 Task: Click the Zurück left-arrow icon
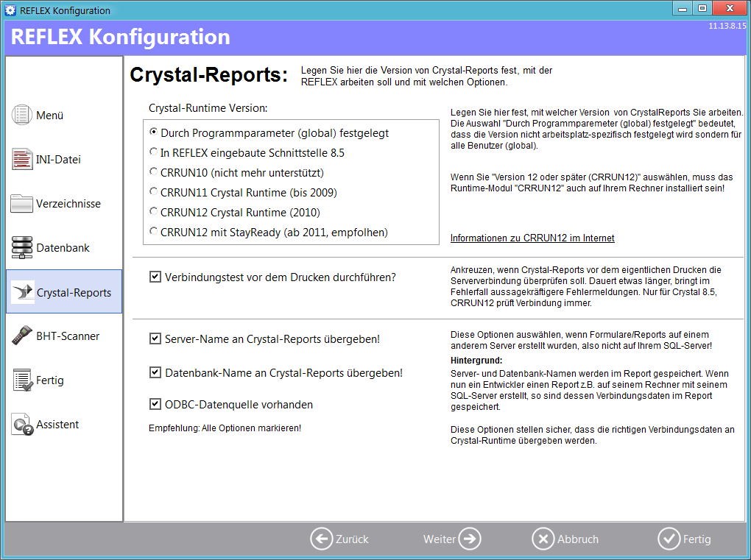(321, 539)
